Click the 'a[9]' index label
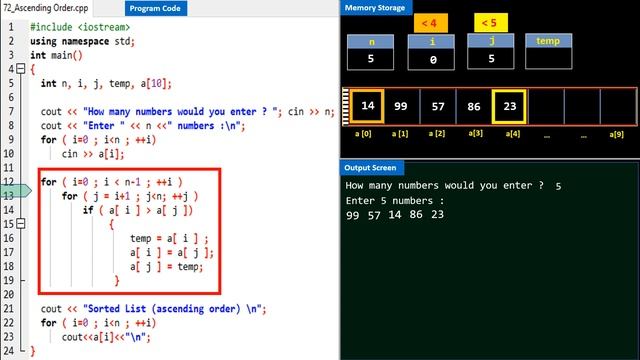Screen dimensions: 640x360 coord(616,134)
